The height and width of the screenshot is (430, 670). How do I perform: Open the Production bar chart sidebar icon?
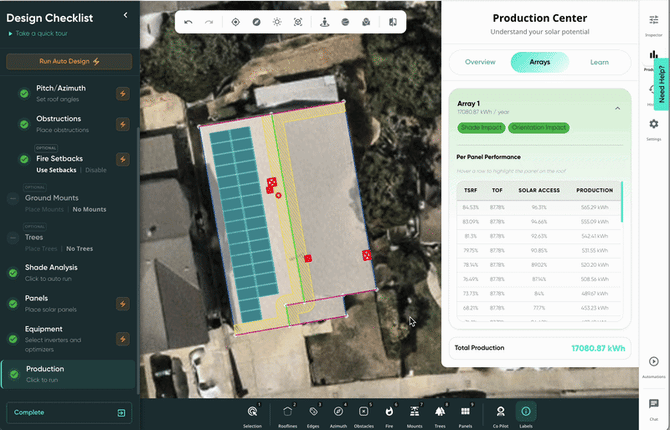coord(653,57)
